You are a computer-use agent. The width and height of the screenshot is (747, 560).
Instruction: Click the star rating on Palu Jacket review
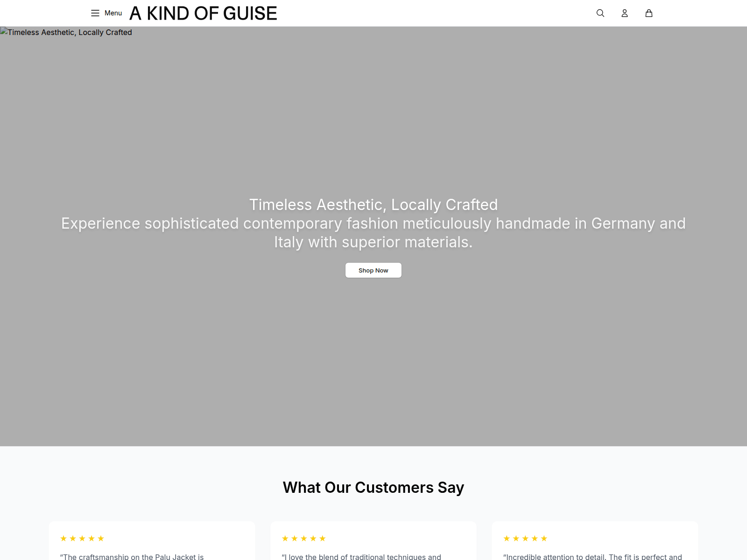[x=82, y=539]
